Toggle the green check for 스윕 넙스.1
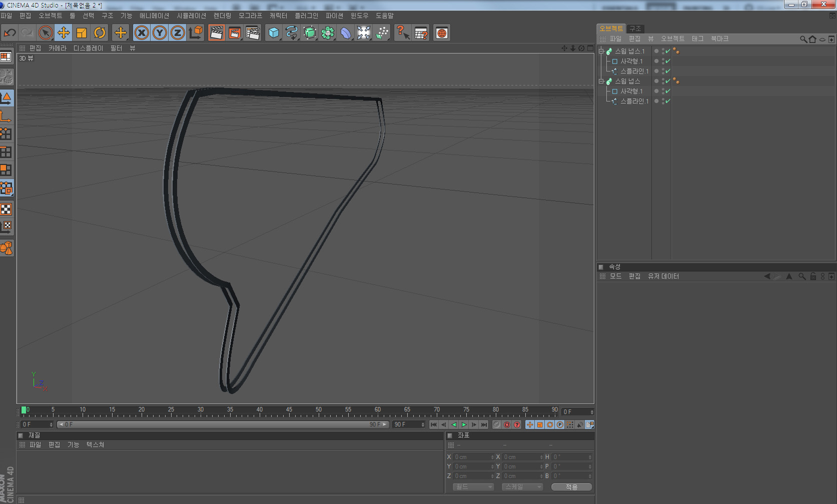Screen dimensions: 837x504 coord(668,51)
